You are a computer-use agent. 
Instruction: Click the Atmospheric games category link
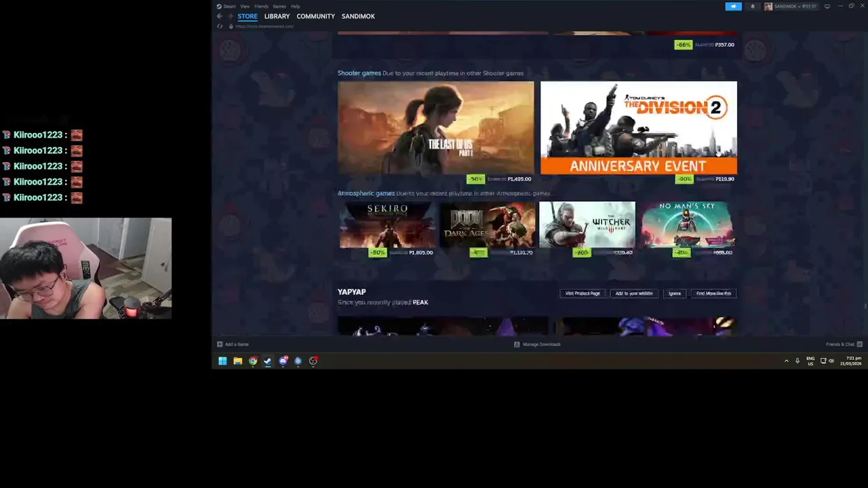click(366, 193)
